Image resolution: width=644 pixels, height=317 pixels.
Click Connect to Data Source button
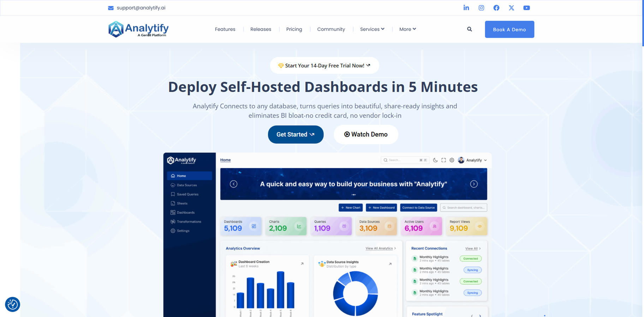418,208
